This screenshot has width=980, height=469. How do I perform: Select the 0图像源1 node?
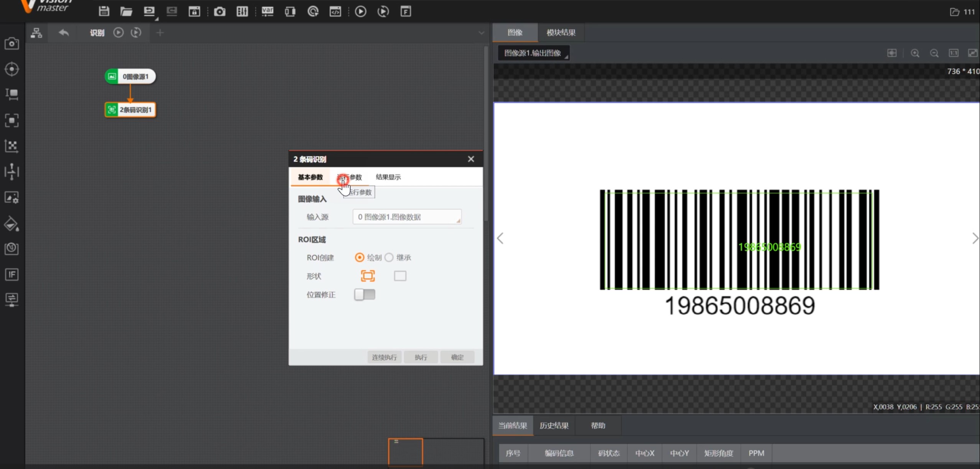coord(130,76)
